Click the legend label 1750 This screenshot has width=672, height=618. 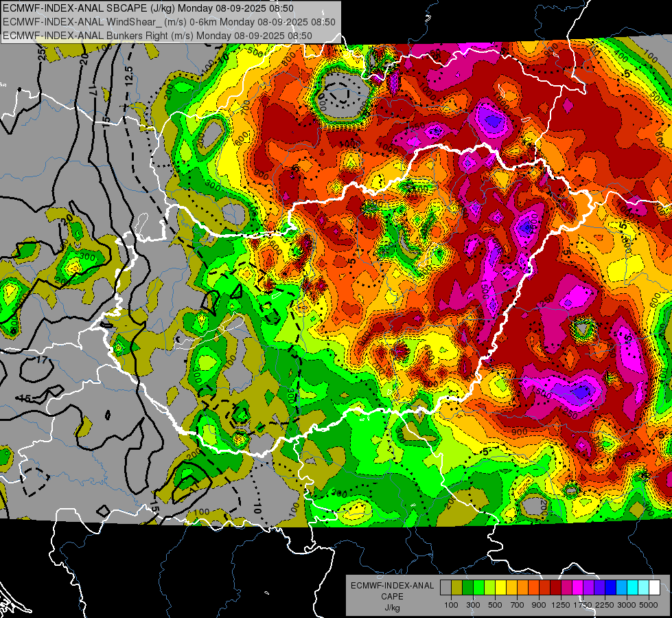pyautogui.click(x=583, y=605)
